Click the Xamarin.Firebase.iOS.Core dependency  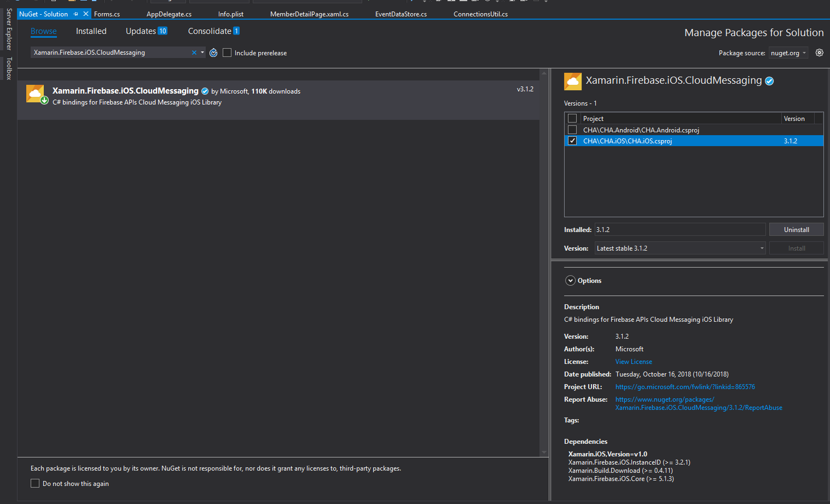click(621, 479)
